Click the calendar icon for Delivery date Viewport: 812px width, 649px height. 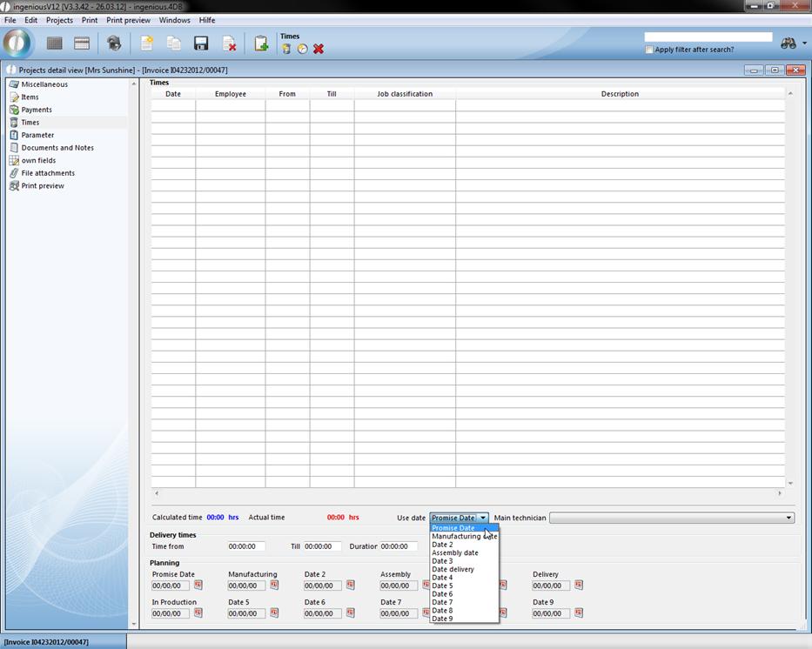tap(579, 585)
